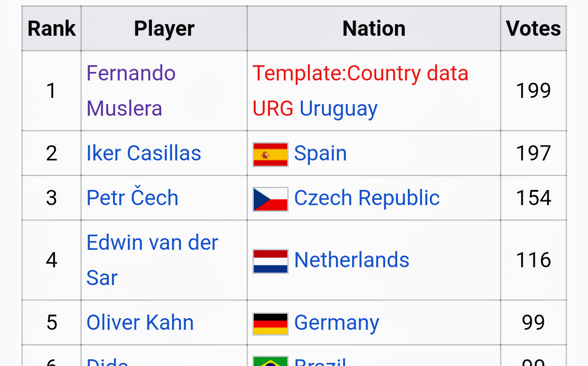
Task: Follow the Czech Republic link
Action: [367, 198]
